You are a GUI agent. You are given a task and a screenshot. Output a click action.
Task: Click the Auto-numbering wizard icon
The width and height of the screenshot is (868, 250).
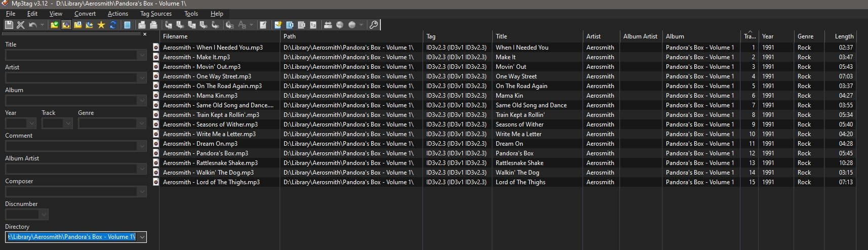(x=313, y=25)
